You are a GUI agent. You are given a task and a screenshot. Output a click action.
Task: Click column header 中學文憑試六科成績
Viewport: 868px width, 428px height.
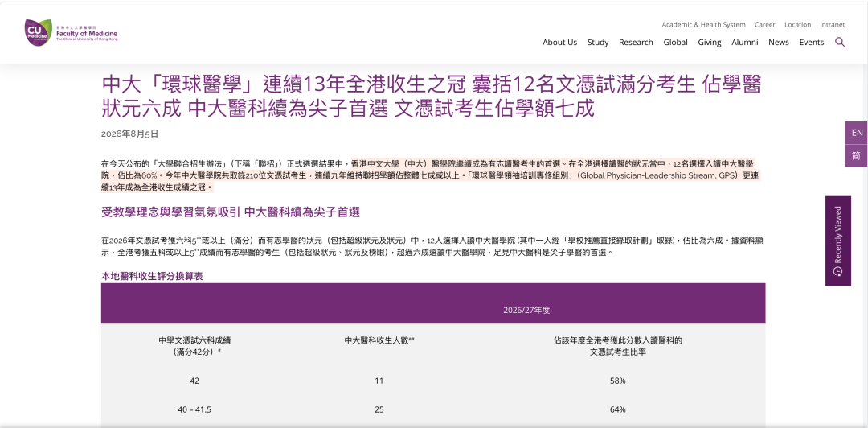tap(194, 346)
